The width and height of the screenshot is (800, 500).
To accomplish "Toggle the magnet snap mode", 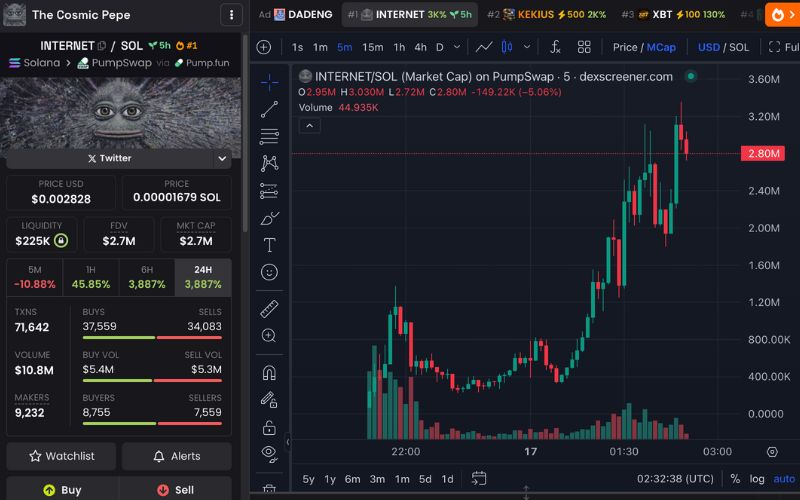I will click(269, 373).
